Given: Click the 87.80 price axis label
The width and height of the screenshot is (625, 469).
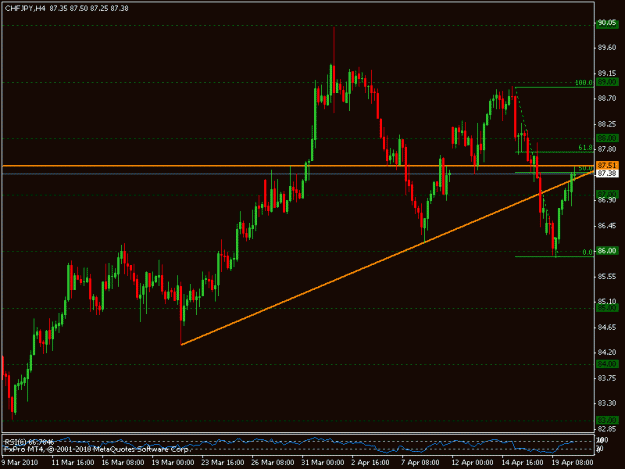Looking at the screenshot, I should click(x=607, y=149).
